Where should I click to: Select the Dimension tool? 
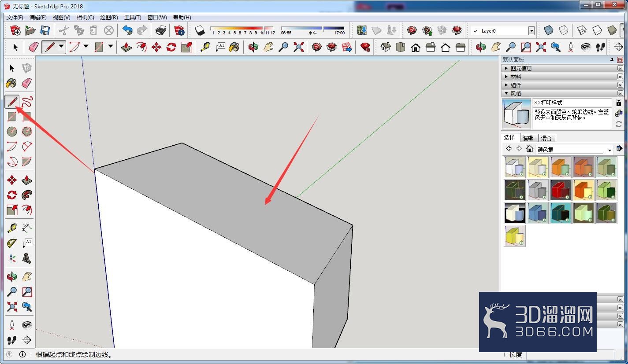27,228
